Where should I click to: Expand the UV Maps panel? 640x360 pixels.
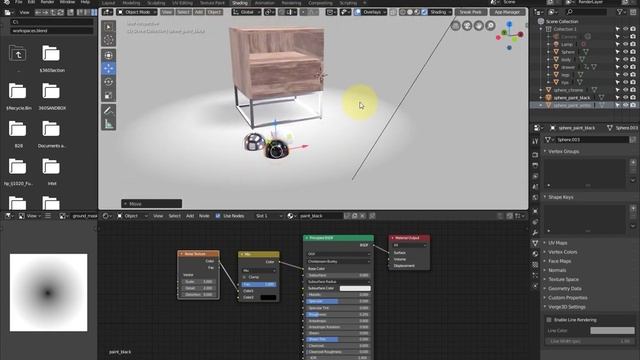pos(558,243)
